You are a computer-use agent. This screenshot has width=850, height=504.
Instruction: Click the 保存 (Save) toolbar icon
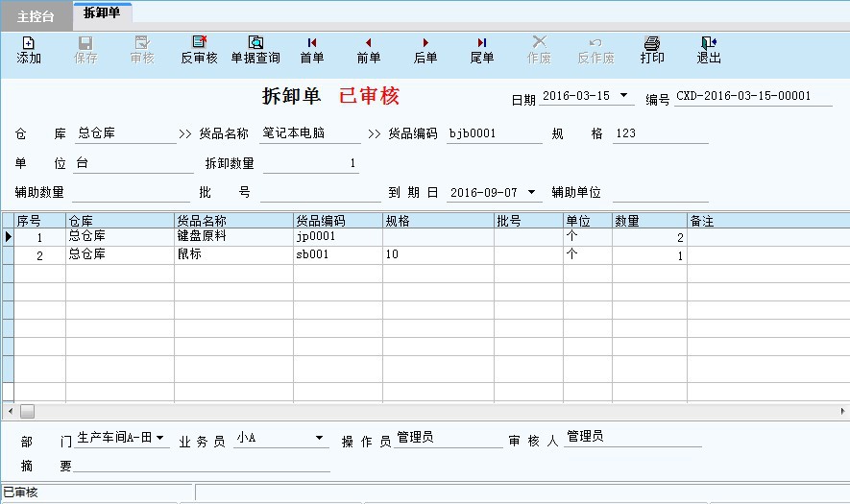(85, 50)
